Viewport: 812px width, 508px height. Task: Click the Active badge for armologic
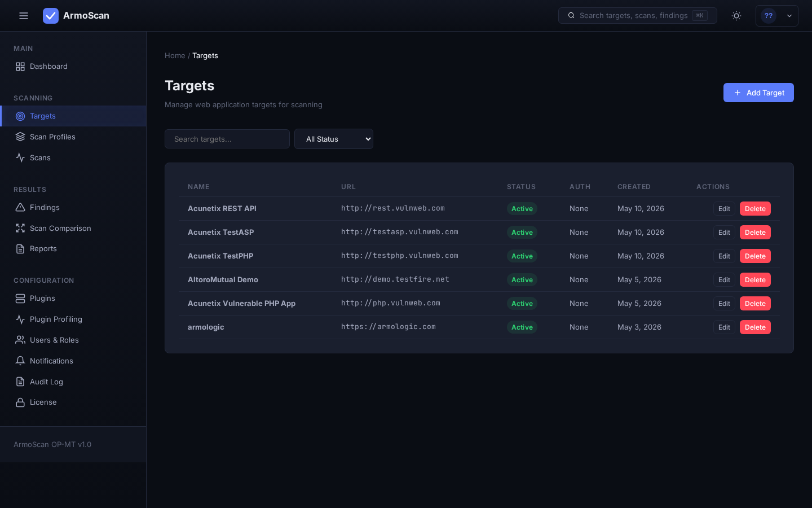(522, 327)
